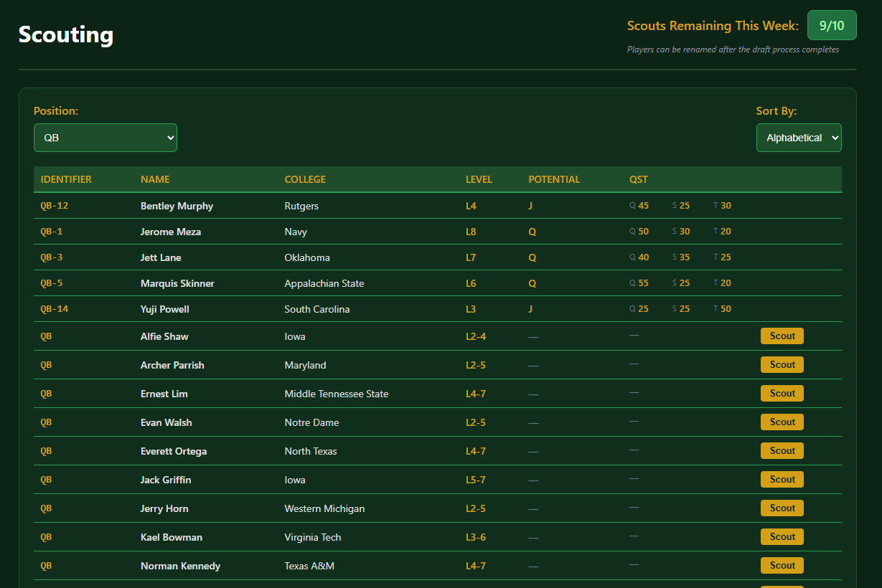Scout Evan Walsh from Notre Dame
Screen dimensions: 882x588
[782, 422]
